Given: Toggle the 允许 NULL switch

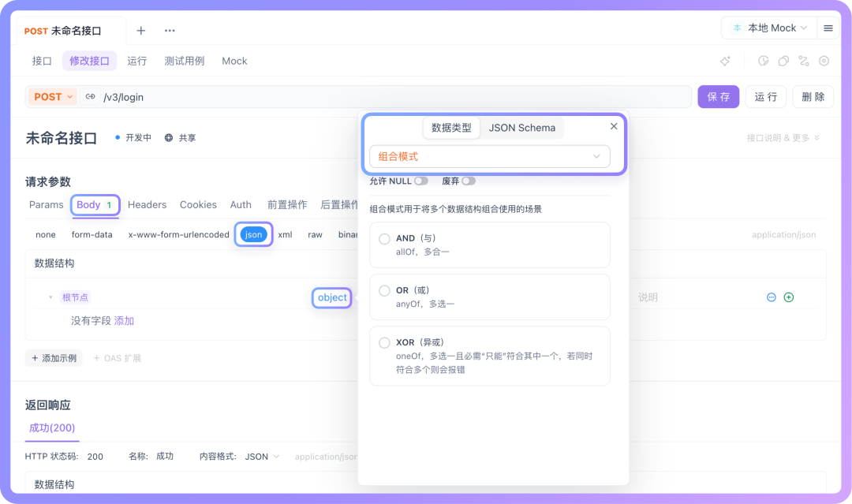Looking at the screenshot, I should (x=421, y=181).
